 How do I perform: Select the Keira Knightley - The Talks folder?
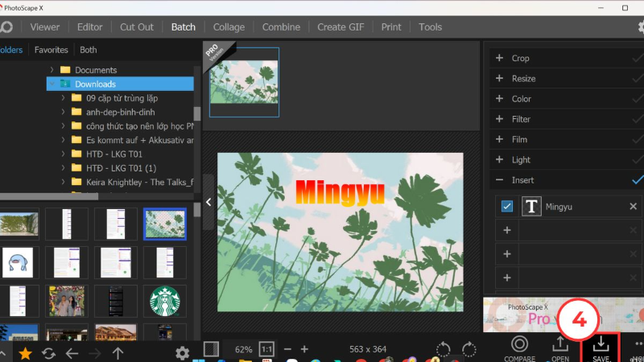tap(139, 182)
